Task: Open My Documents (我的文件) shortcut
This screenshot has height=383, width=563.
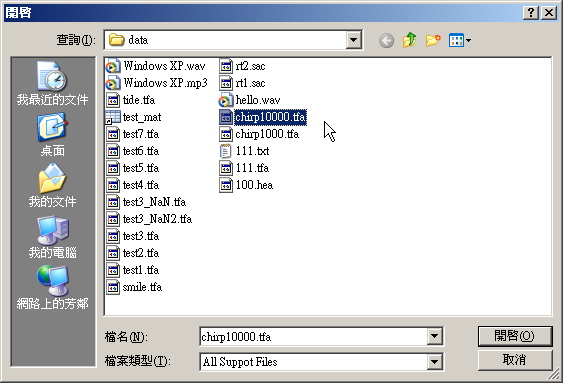Action: coord(52,186)
